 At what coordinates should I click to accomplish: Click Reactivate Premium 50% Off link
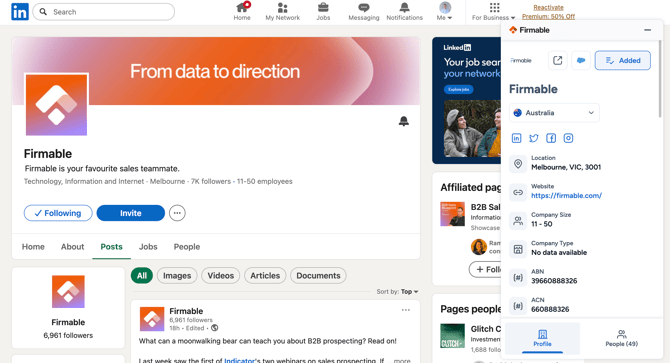pos(548,12)
